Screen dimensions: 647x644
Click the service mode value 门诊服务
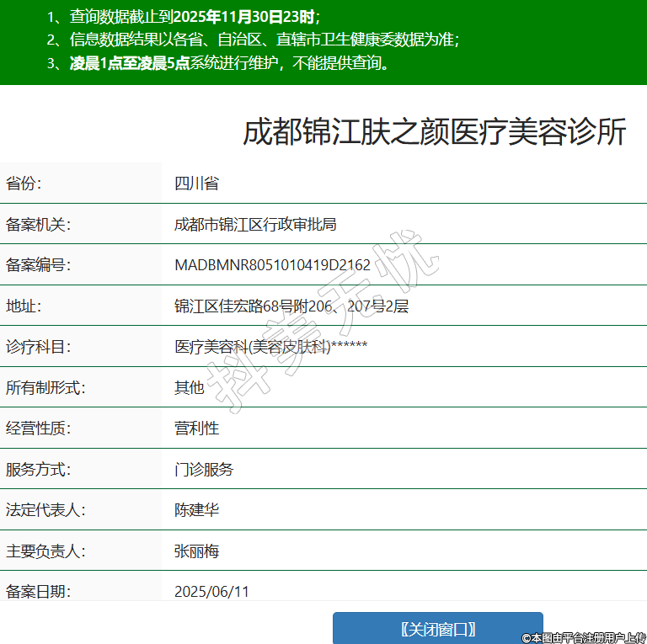[x=204, y=470]
